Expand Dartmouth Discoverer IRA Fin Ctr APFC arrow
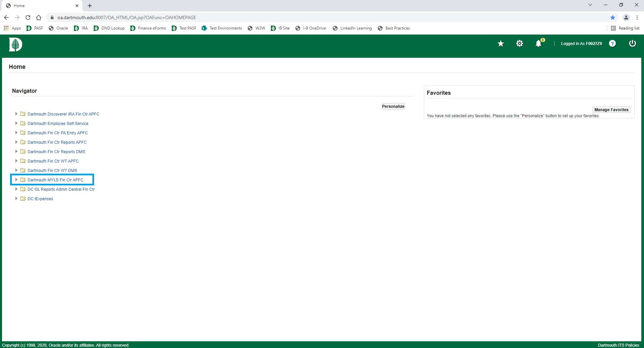 [16, 114]
